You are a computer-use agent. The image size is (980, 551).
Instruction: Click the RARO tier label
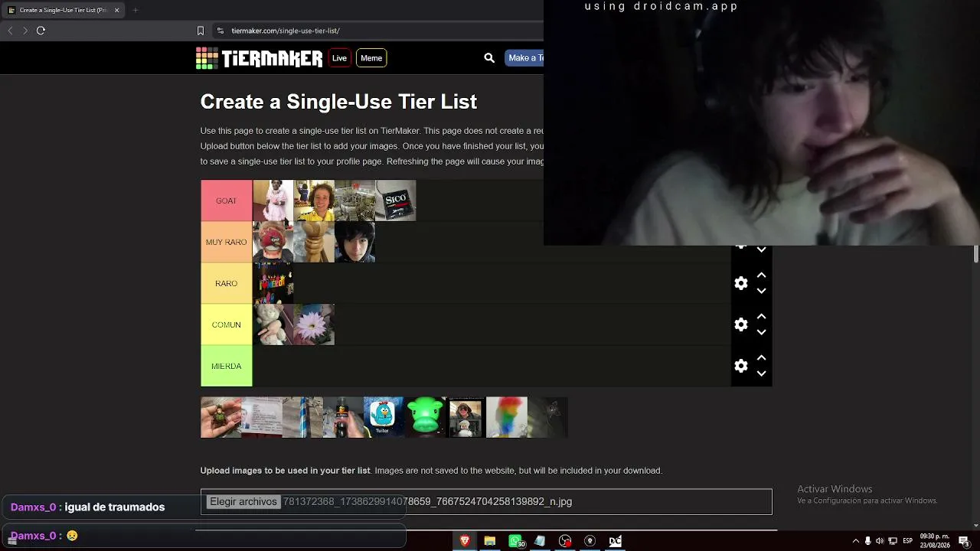pos(227,283)
